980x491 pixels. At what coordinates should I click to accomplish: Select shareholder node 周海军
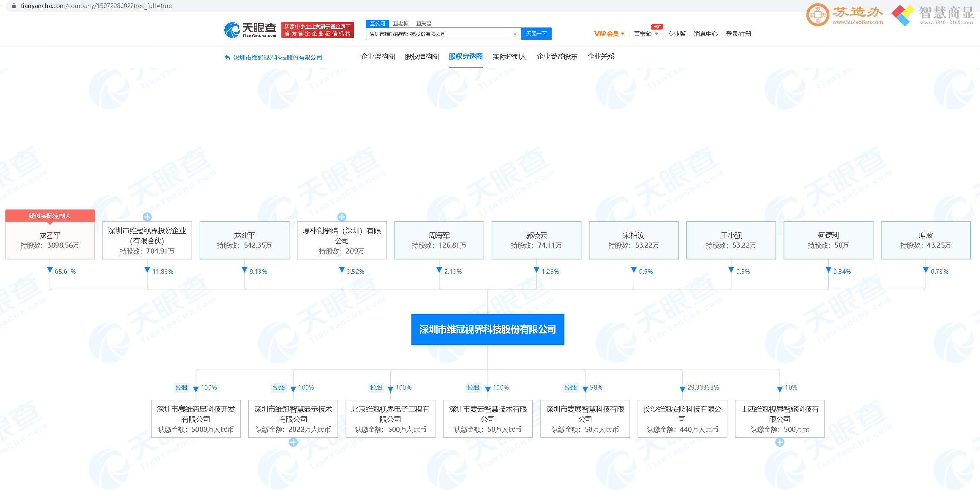coord(439,240)
